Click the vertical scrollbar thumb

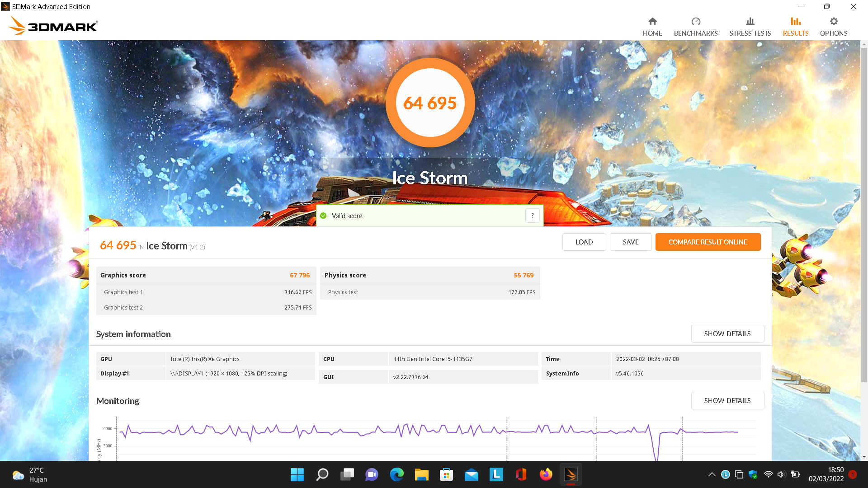(x=864, y=215)
